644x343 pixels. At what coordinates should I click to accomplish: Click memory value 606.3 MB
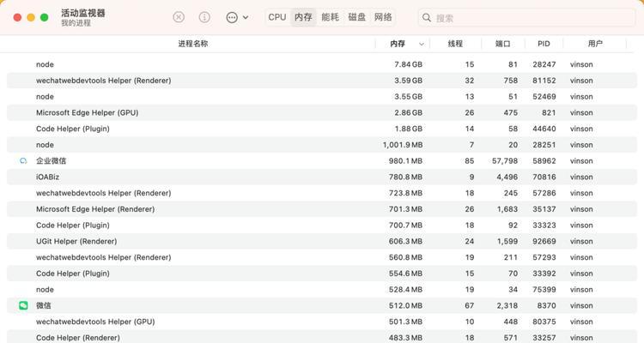405,241
